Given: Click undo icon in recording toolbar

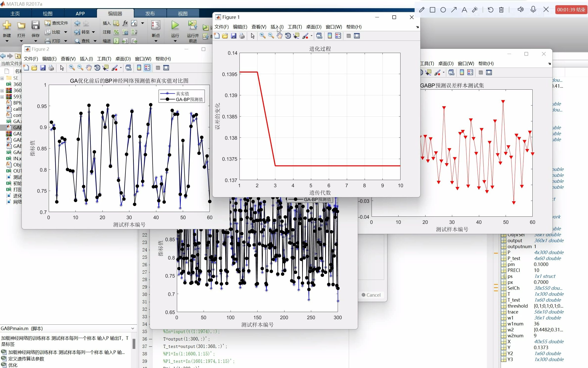Looking at the screenshot, I should tap(490, 10).
